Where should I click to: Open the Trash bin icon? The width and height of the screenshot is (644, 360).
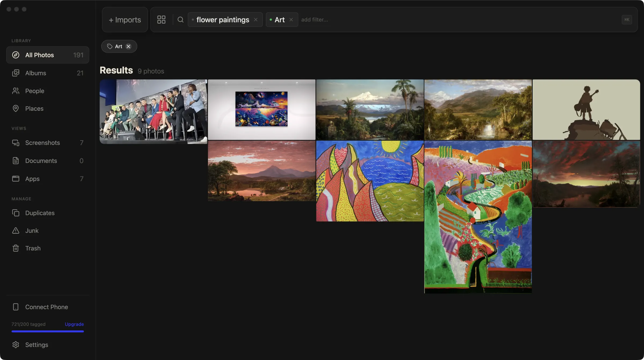(x=16, y=248)
